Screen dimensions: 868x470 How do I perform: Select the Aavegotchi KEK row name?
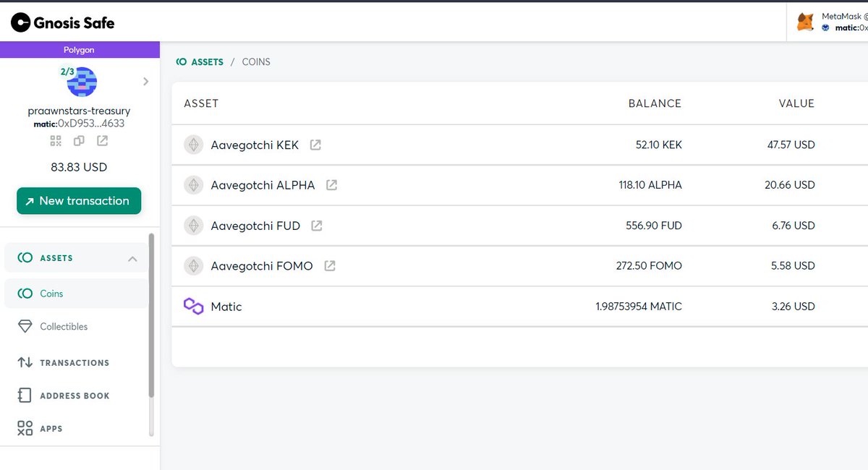[255, 145]
